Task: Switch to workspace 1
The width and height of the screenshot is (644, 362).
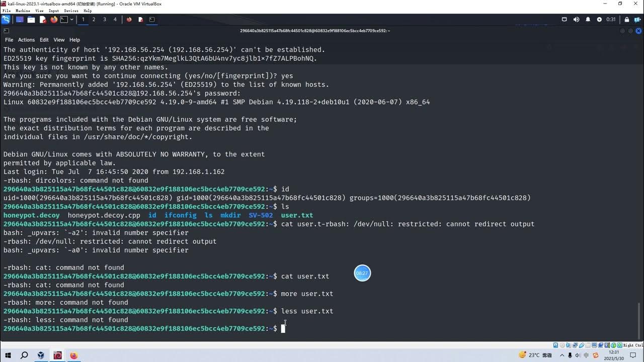Action: pos(83,20)
